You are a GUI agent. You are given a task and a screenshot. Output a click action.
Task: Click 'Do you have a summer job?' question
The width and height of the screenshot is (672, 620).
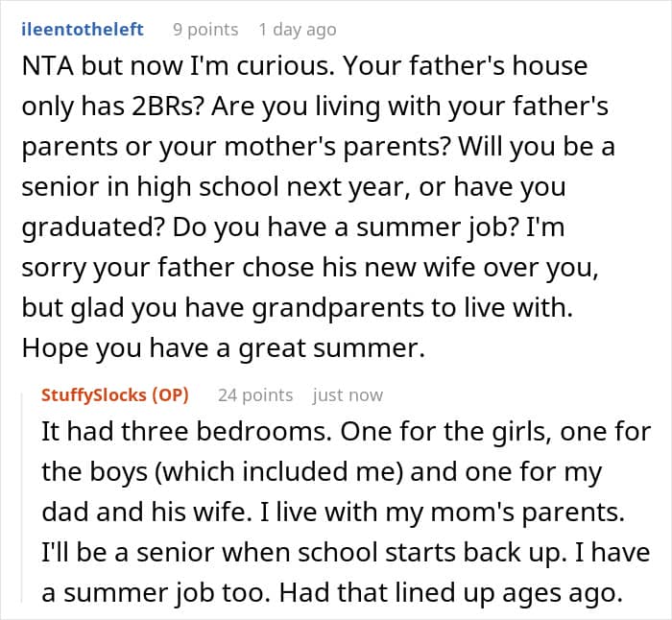(x=346, y=227)
